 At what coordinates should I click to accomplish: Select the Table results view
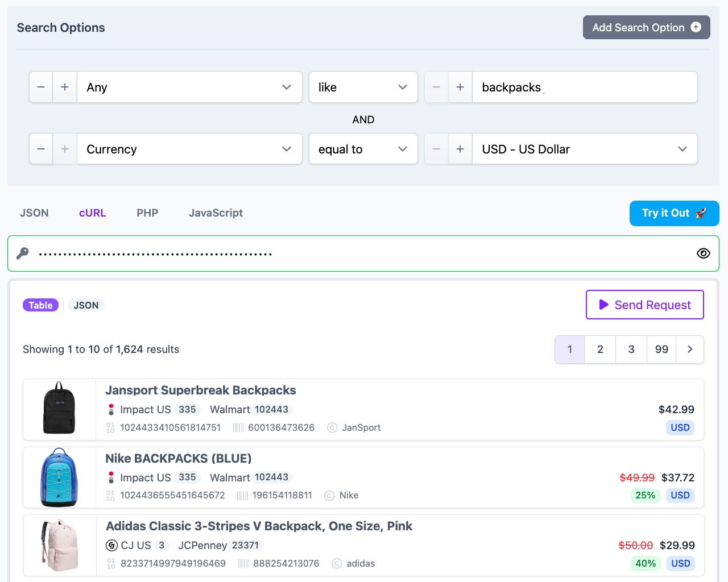40,305
